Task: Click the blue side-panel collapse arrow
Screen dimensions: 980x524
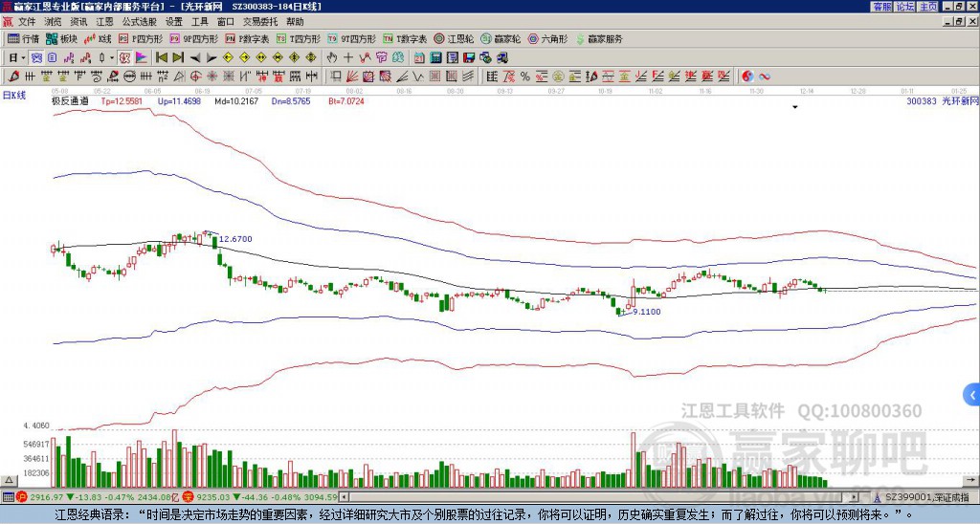Action: pyautogui.click(x=972, y=395)
